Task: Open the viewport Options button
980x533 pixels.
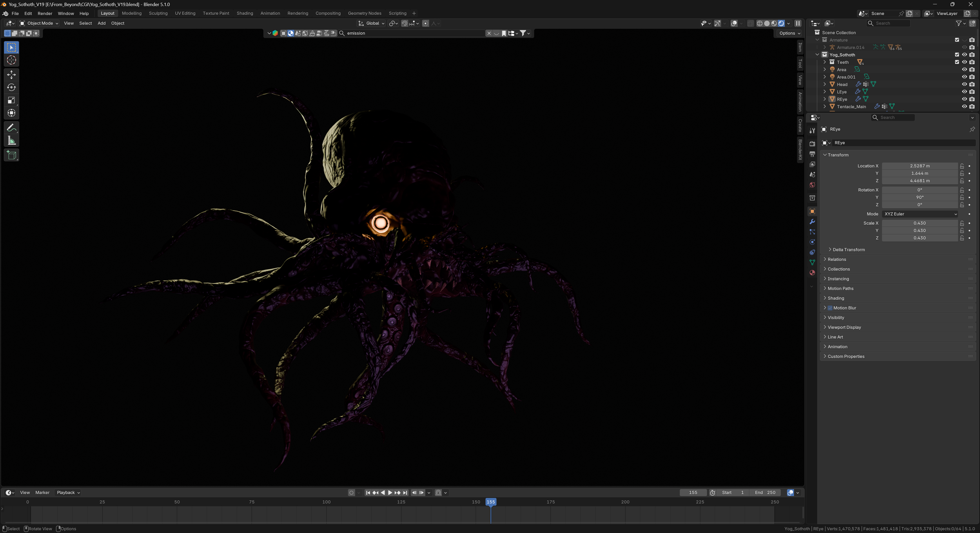Action: (x=790, y=33)
